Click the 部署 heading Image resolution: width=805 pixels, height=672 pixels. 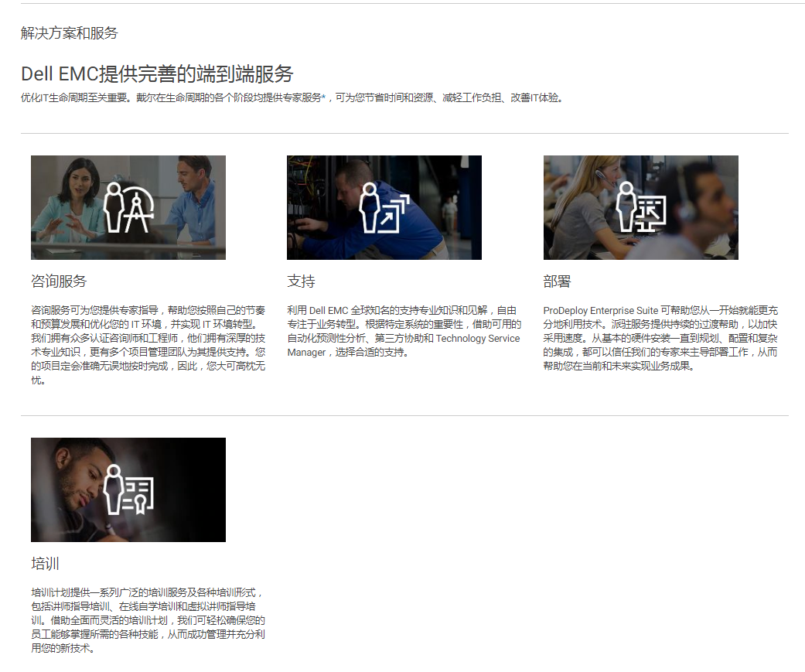tap(557, 281)
